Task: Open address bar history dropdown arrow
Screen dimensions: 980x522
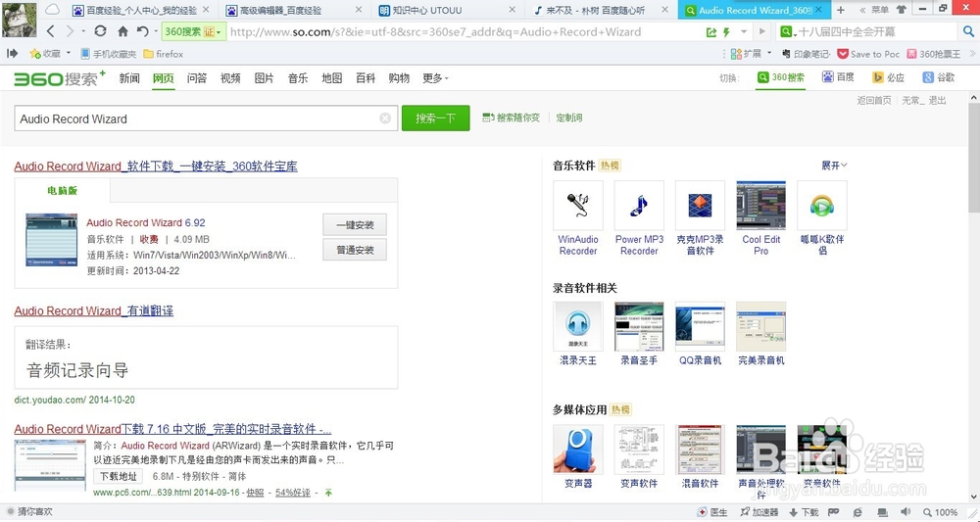Action: tap(744, 32)
